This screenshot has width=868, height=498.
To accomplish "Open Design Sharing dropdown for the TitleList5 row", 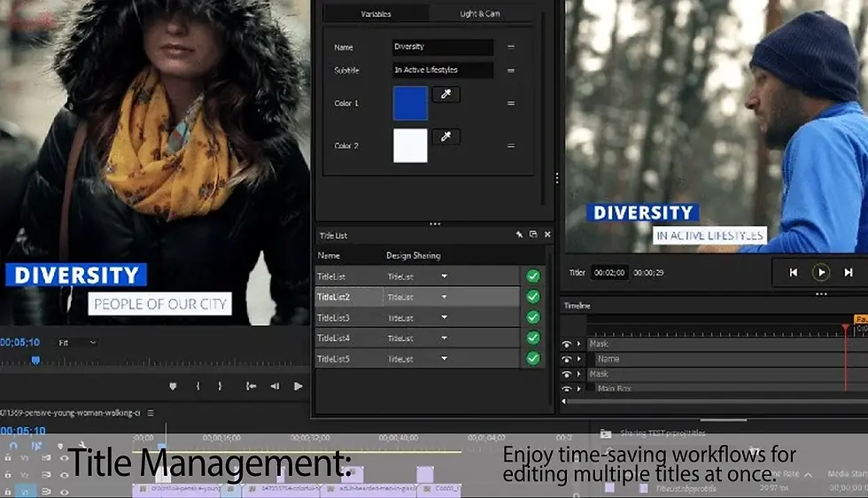I will [444, 358].
